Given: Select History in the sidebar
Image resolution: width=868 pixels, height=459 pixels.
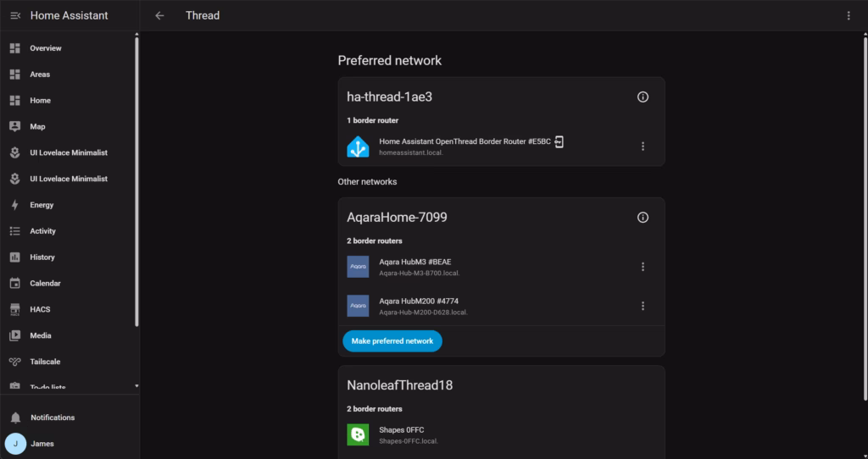Looking at the screenshot, I should [x=42, y=257].
